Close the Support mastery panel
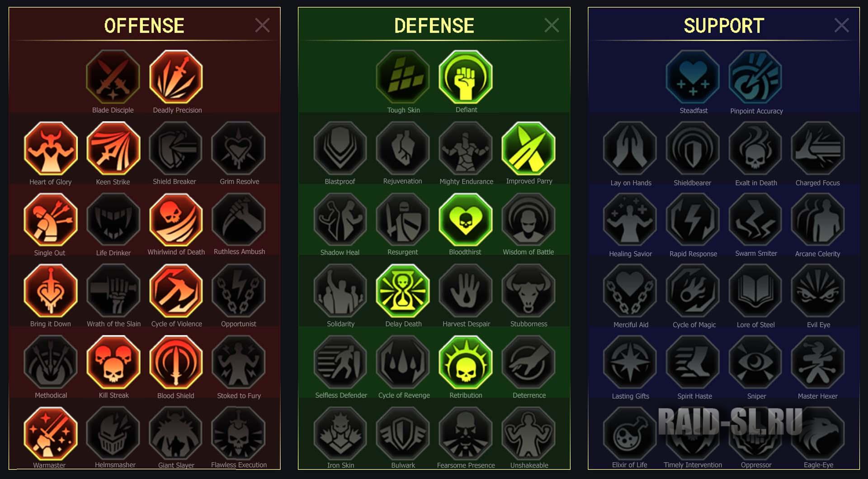The image size is (868, 479). click(842, 25)
